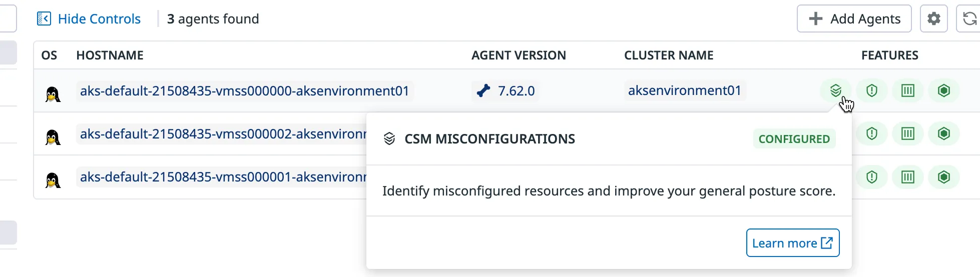Click the aksenvironment01 cluster name tag
This screenshot has height=277, width=980.
(x=685, y=90)
